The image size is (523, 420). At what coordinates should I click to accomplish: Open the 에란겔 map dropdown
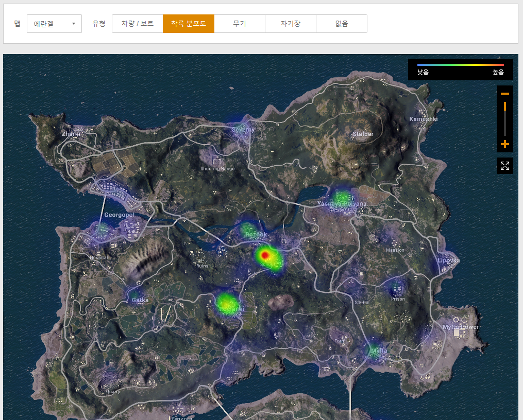click(55, 24)
